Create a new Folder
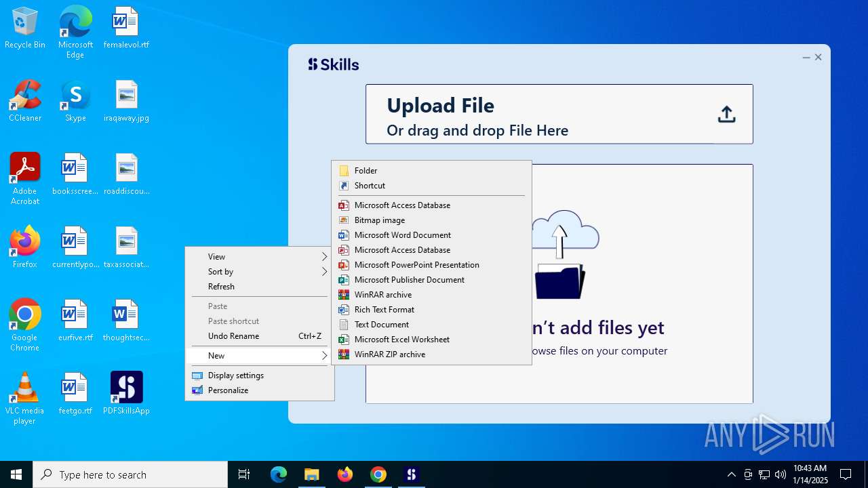The width and height of the screenshot is (868, 488). [431, 171]
